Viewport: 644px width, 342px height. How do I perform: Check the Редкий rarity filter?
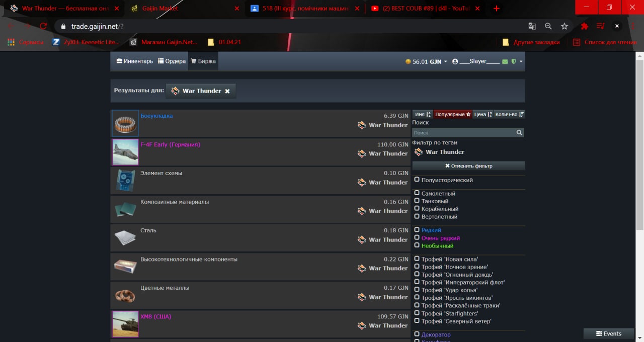click(417, 230)
